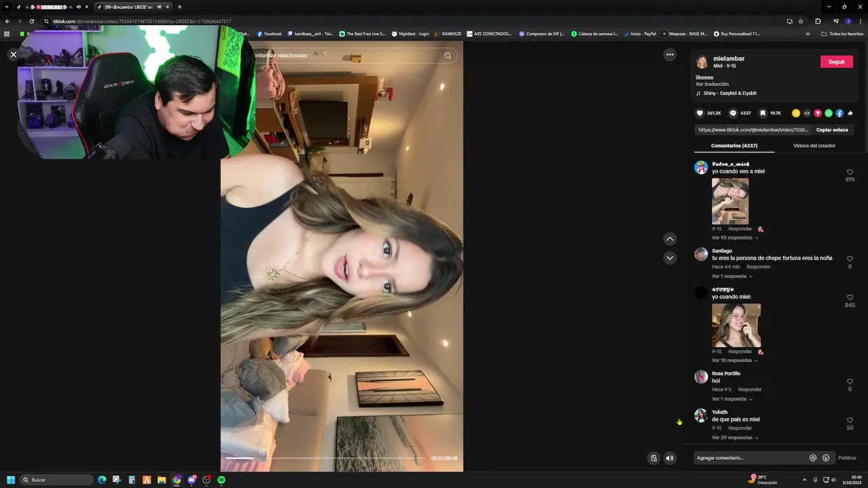Viewport: 868px width, 488px height.
Task: Open image in 'yo cuando miel:' comment
Action: 736,325
